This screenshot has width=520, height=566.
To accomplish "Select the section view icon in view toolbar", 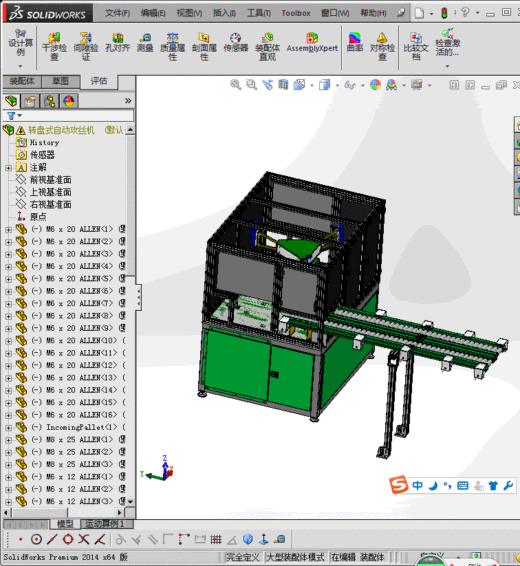I will (x=283, y=85).
